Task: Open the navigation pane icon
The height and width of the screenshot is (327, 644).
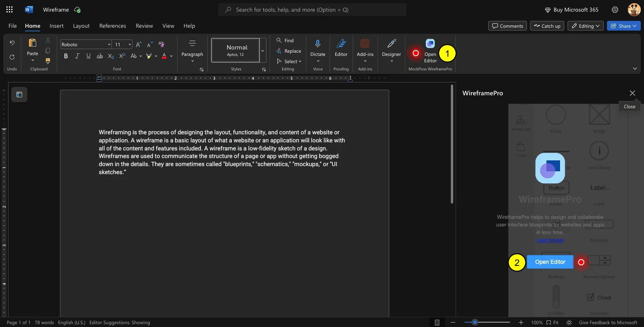Action: (x=19, y=95)
